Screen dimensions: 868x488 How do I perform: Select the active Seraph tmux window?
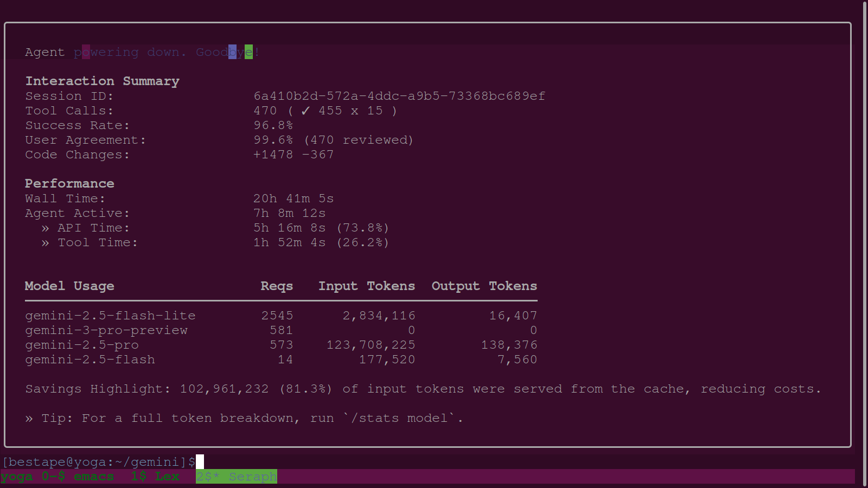pyautogui.click(x=237, y=477)
